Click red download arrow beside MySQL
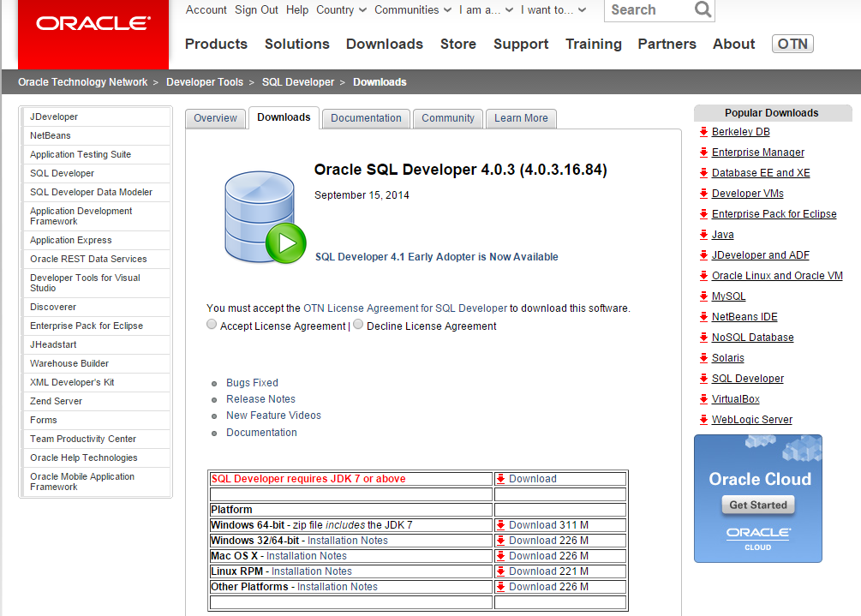 (703, 296)
